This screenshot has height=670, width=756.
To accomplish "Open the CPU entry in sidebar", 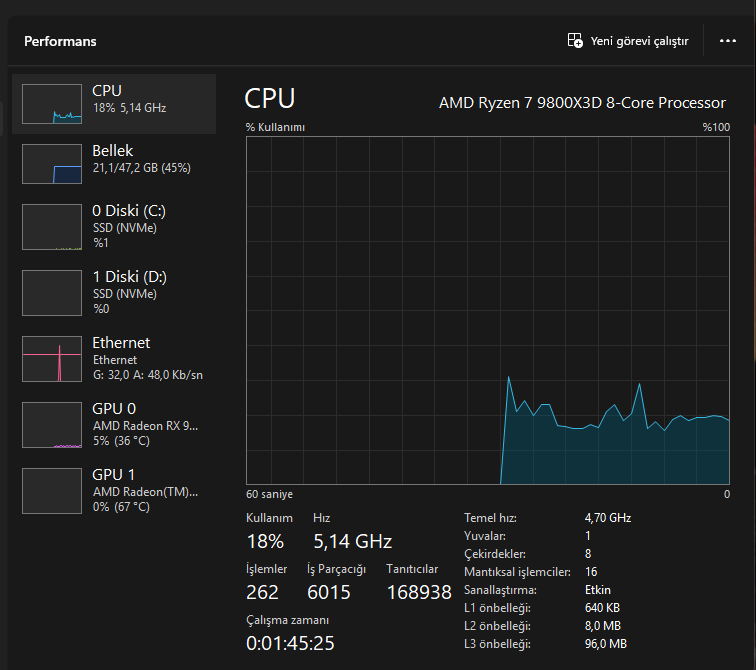I will click(x=114, y=104).
